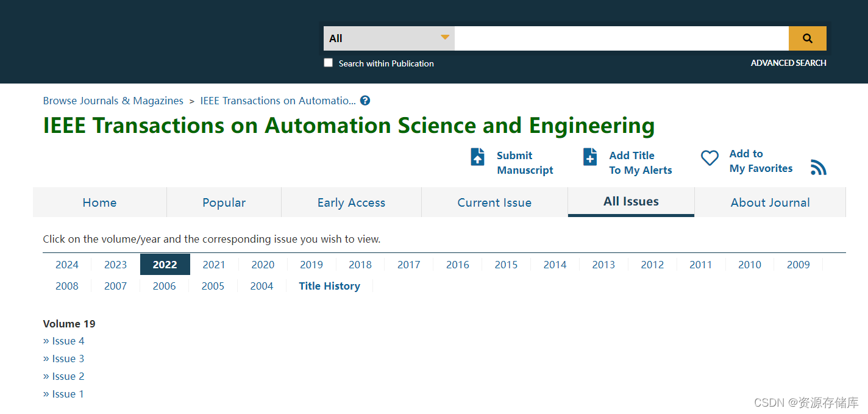Select year 2008
The width and height of the screenshot is (868, 414).
click(67, 286)
